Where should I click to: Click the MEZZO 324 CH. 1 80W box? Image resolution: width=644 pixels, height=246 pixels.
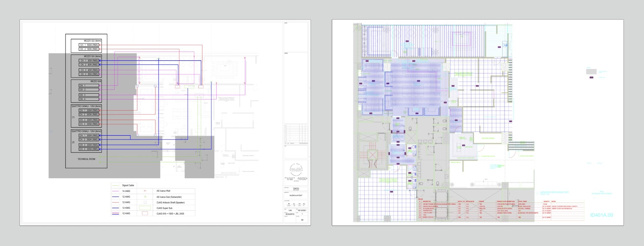coord(89,61)
